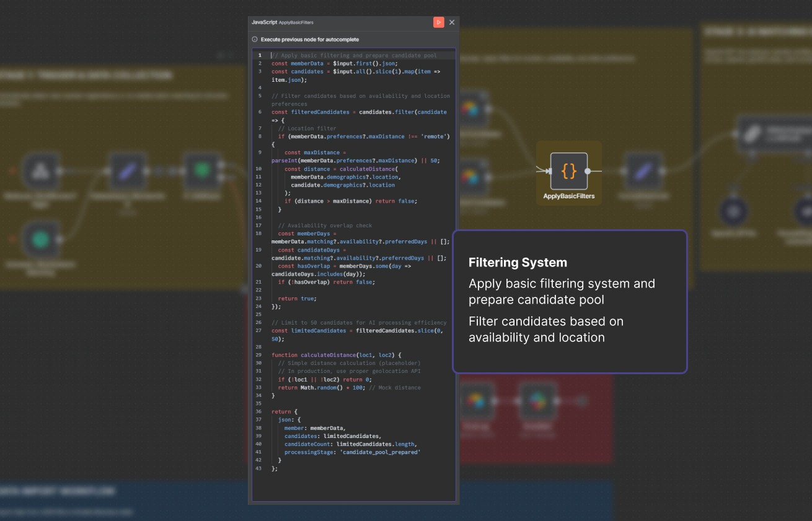Click "processingStage: 'candidate_pool_prepared'" line
The width and height of the screenshot is (812, 521).
point(353,452)
